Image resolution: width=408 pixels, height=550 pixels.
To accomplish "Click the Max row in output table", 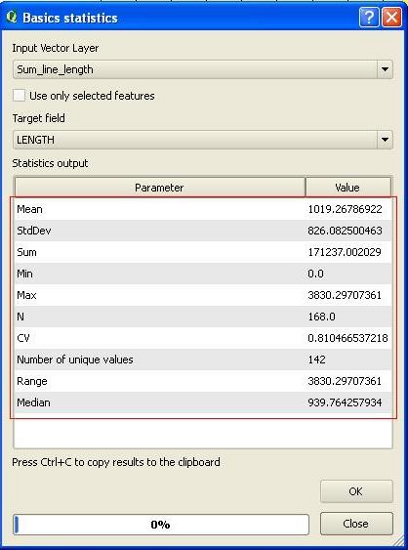I will [203, 295].
